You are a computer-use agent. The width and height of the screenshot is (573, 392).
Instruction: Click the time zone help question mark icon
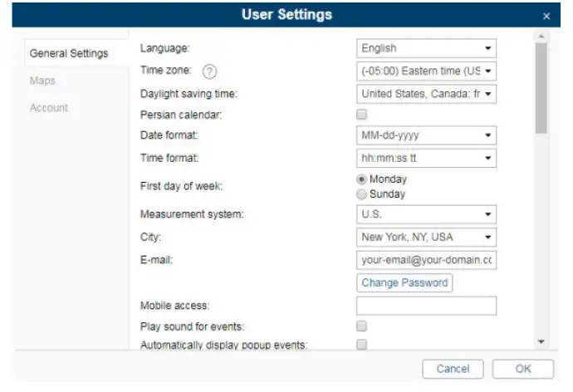point(210,71)
